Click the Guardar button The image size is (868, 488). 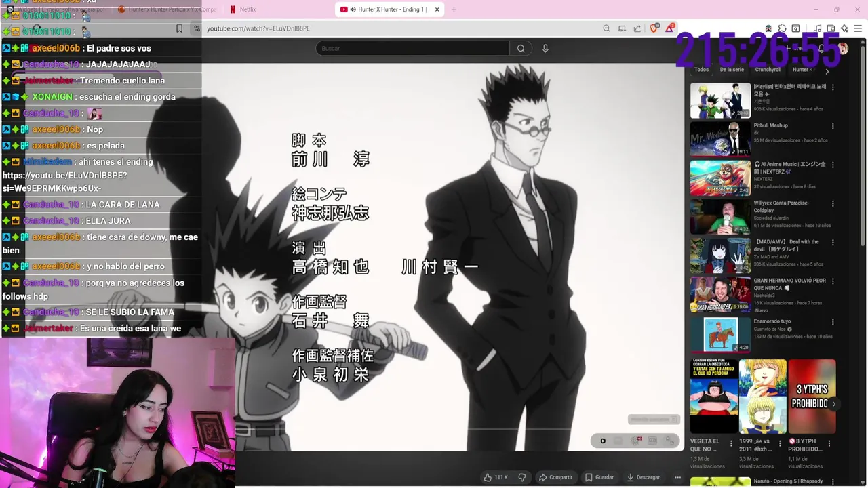pos(599,477)
